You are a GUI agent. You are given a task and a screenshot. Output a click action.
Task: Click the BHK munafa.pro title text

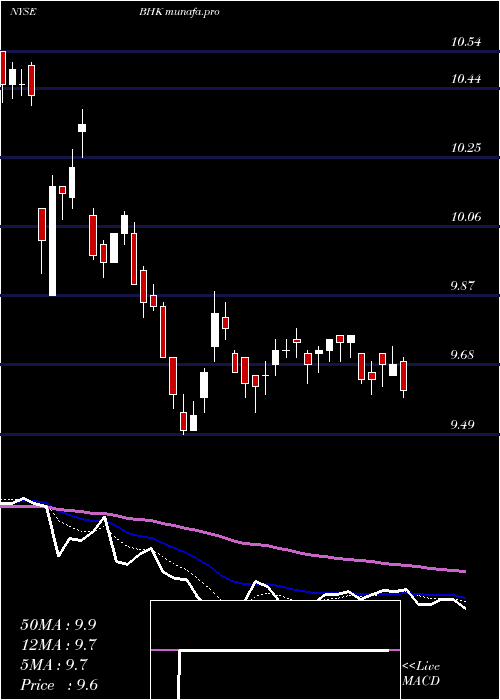179,12
